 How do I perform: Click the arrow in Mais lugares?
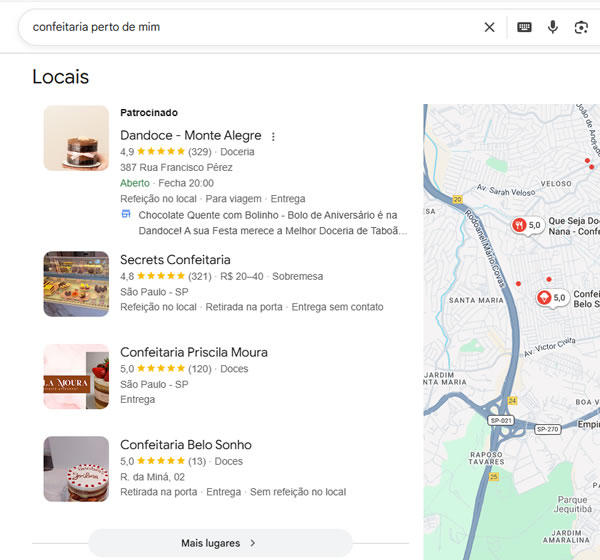[253, 543]
